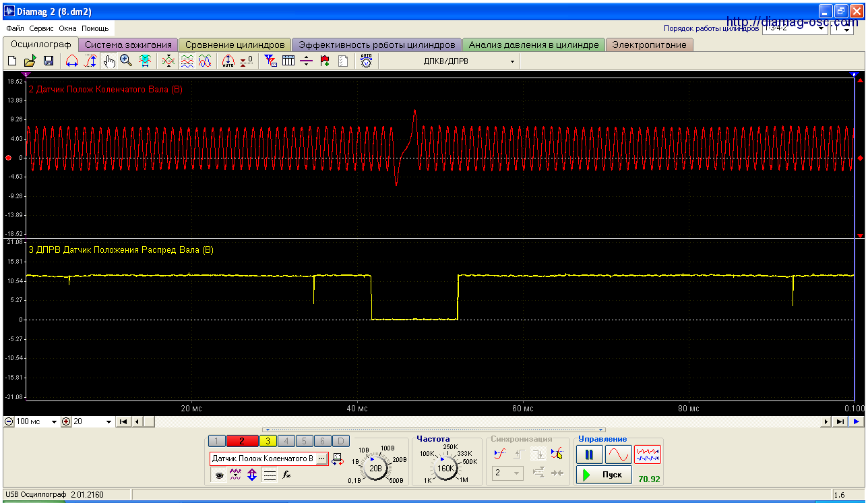Switch to the Сравнение цилиндров tab

[235, 45]
